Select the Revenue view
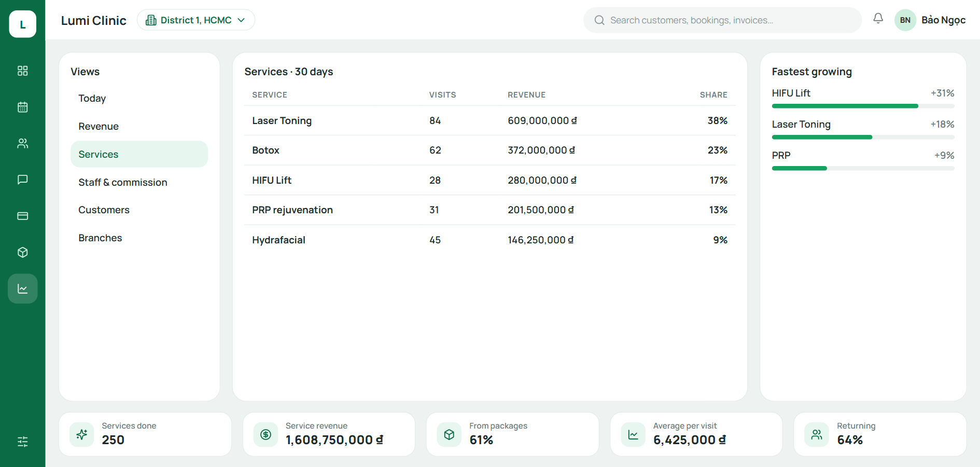The image size is (980, 467). (x=139, y=126)
